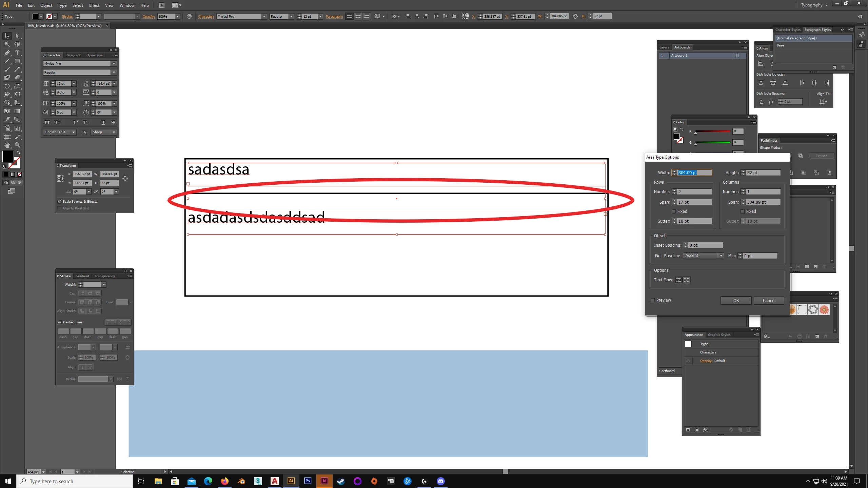Select the Rectangle tool

coord(17,61)
